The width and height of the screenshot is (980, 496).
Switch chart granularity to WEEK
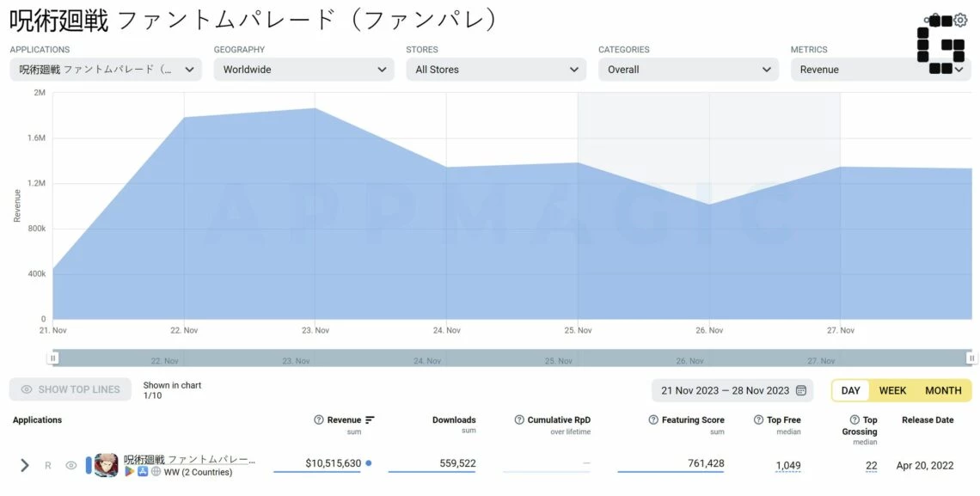pyautogui.click(x=892, y=390)
